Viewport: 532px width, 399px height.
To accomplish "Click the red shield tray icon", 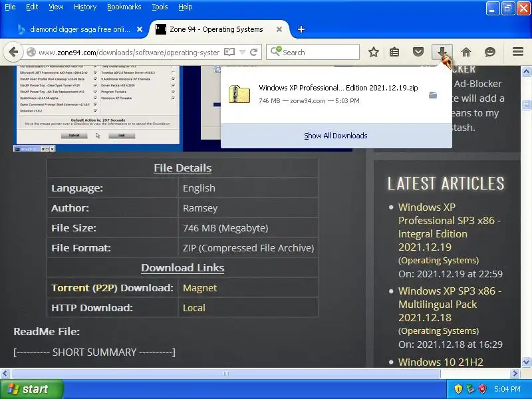I will (482, 389).
